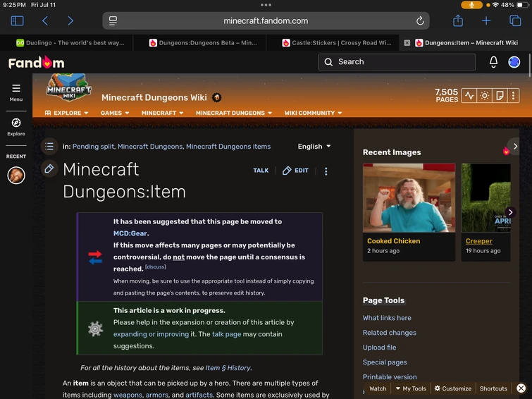Open Special pages
The image size is (532, 399).
(x=385, y=362)
